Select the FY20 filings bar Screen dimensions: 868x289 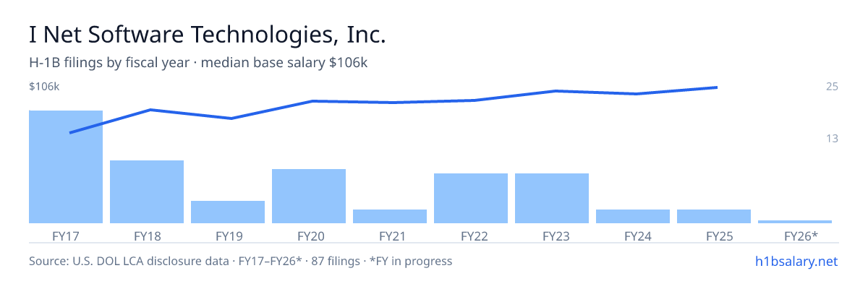click(309, 196)
